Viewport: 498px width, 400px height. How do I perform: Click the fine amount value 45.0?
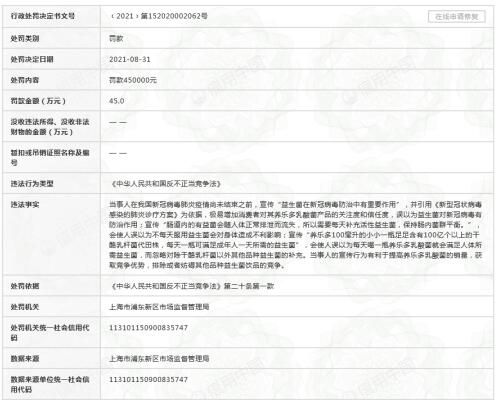117,101
